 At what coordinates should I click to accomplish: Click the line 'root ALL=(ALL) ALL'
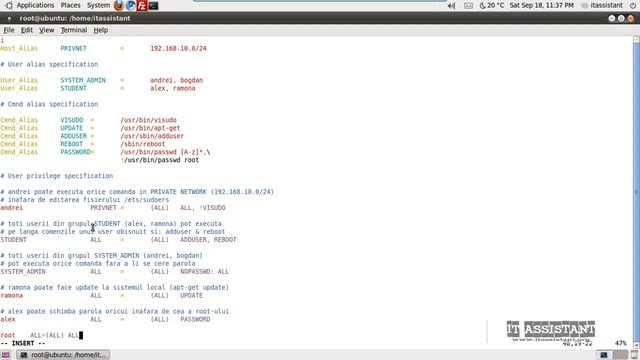pos(40,335)
